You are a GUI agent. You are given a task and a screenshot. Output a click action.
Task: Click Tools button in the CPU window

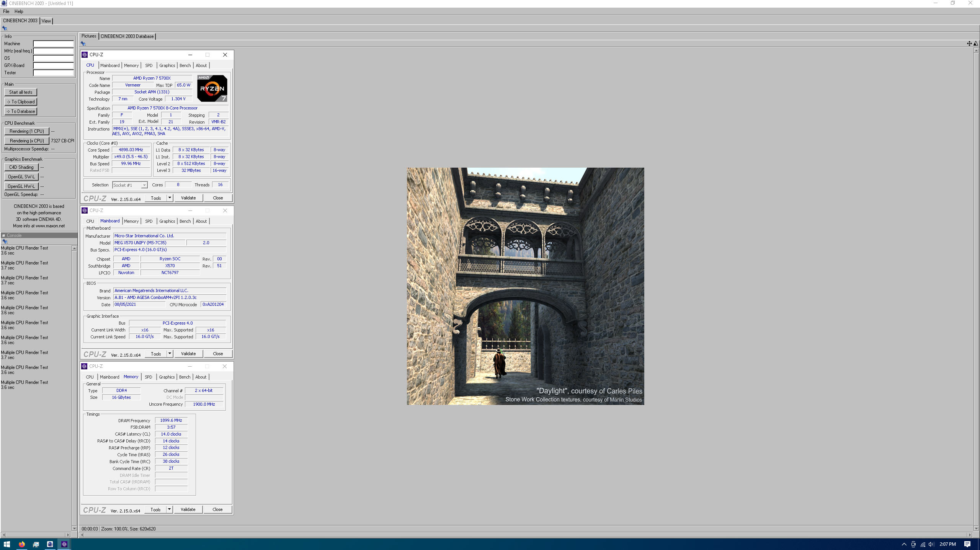coord(156,198)
